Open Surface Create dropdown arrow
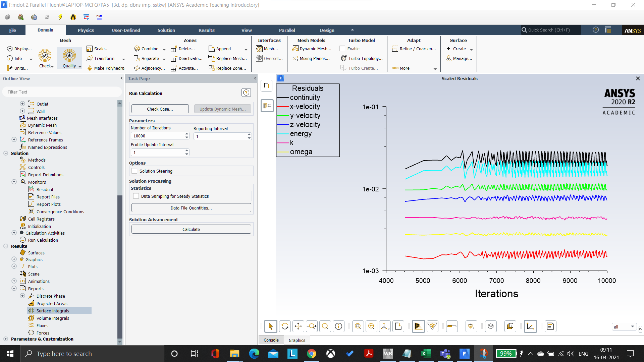 pyautogui.click(x=471, y=49)
